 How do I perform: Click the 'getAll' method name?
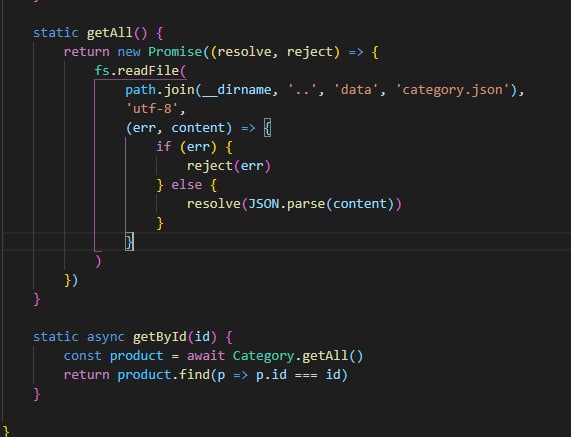[109, 33]
